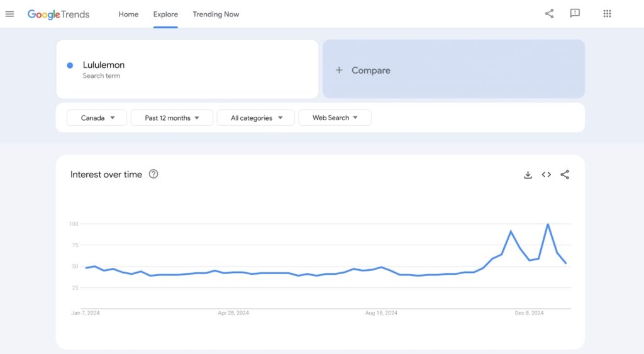Screen dimensions: 644x354
Task: Go to the Home tab
Action: click(x=128, y=14)
